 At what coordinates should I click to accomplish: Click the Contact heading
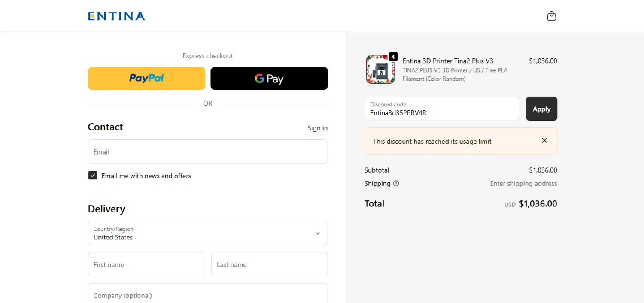105,127
